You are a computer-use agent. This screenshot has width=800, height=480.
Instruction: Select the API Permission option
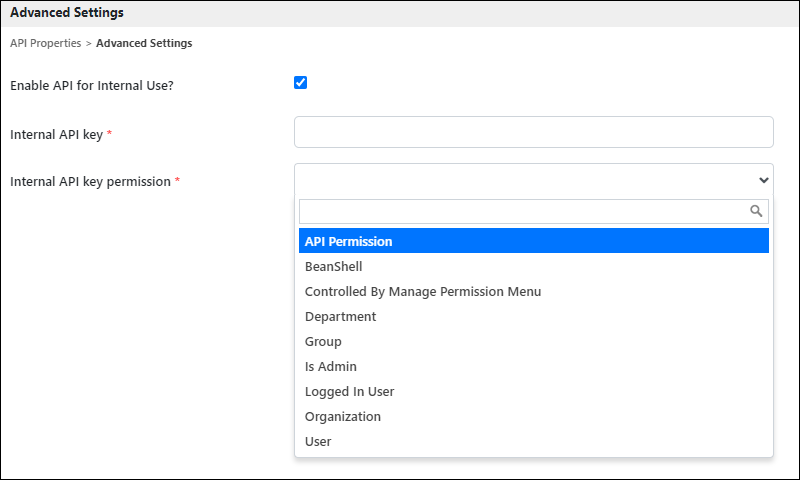tap(534, 241)
